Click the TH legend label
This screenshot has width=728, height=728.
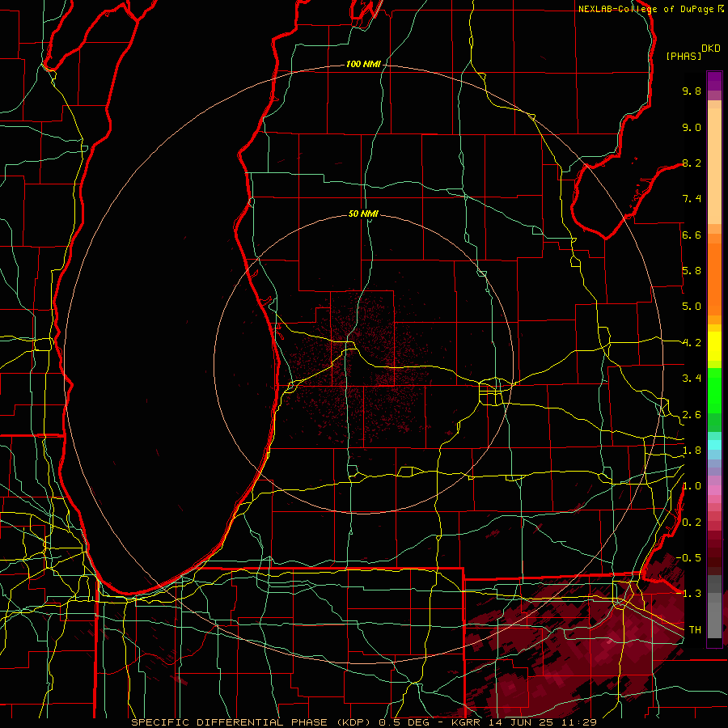(695, 630)
